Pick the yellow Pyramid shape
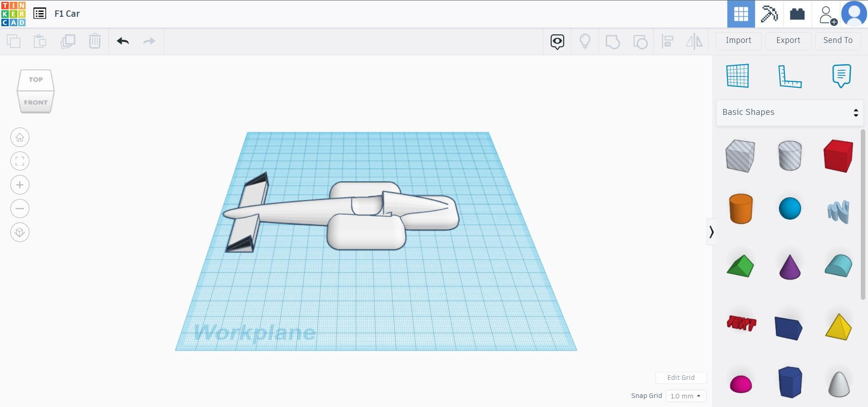 pyautogui.click(x=839, y=327)
